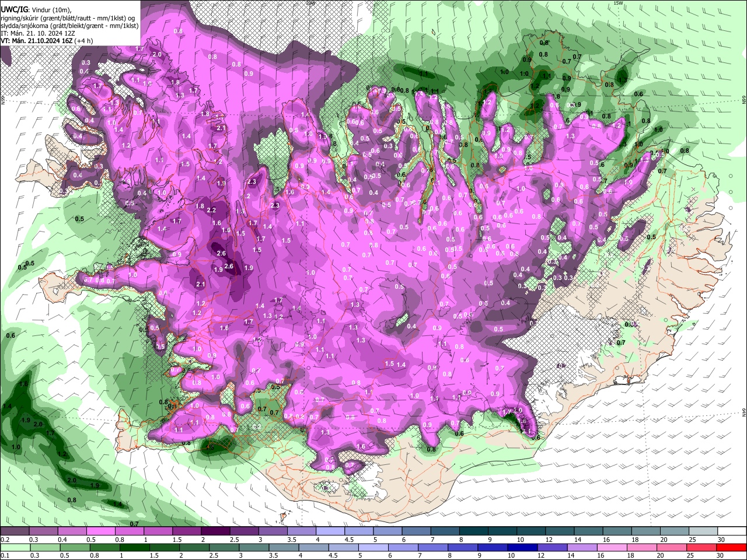Click the '0.2' label in the snow legend
This screenshot has height=560, width=747.
pyautogui.click(x=5, y=540)
